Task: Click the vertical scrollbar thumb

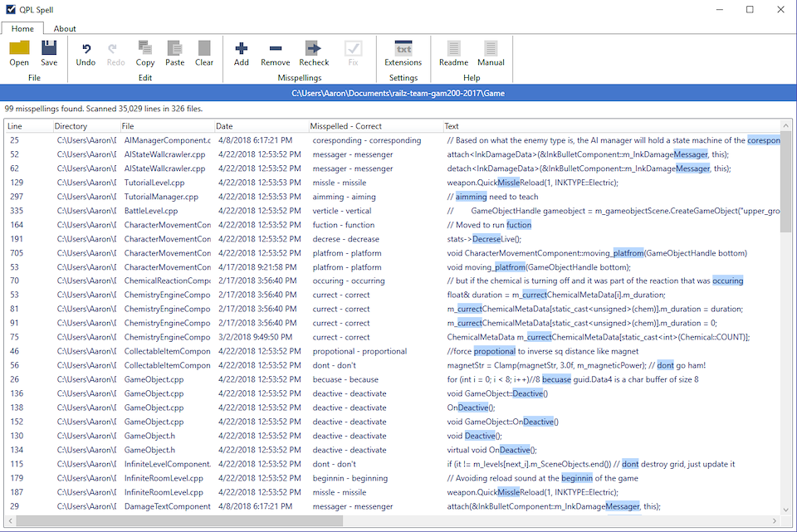Action: pyautogui.click(x=786, y=182)
